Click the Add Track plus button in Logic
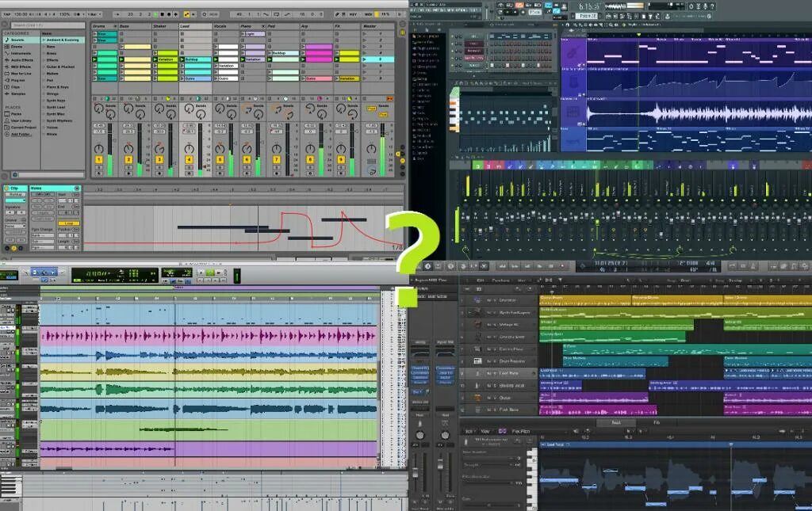Viewport: 812px width, 511px height. (x=466, y=289)
